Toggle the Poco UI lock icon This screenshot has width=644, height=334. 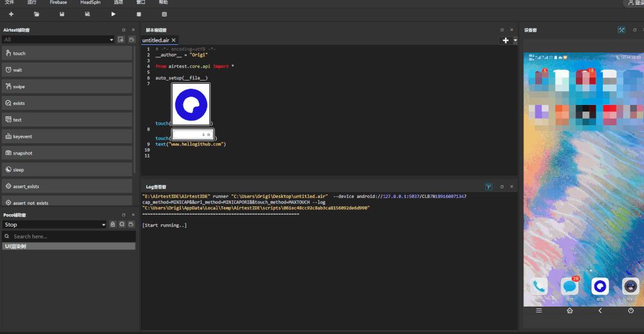[x=112, y=224]
